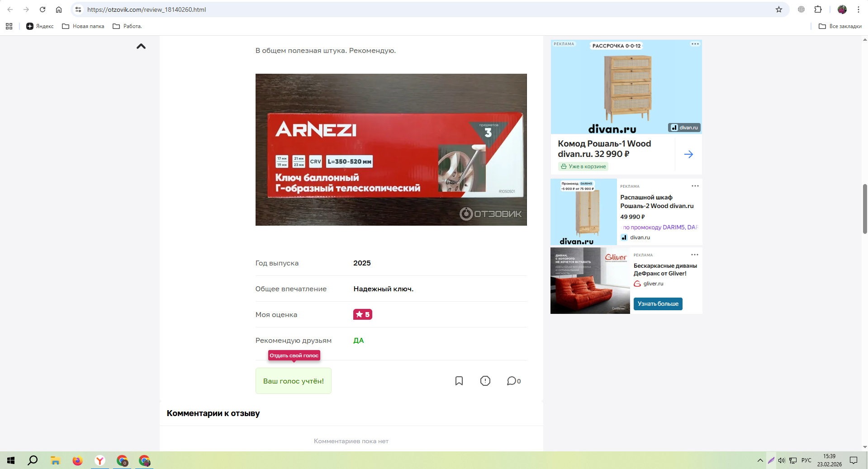Click the Узнать больше button
The height and width of the screenshot is (469, 868).
point(658,304)
